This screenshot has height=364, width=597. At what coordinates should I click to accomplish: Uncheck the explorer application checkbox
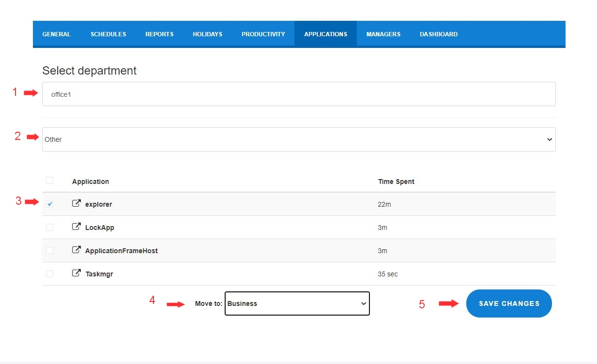(49, 204)
